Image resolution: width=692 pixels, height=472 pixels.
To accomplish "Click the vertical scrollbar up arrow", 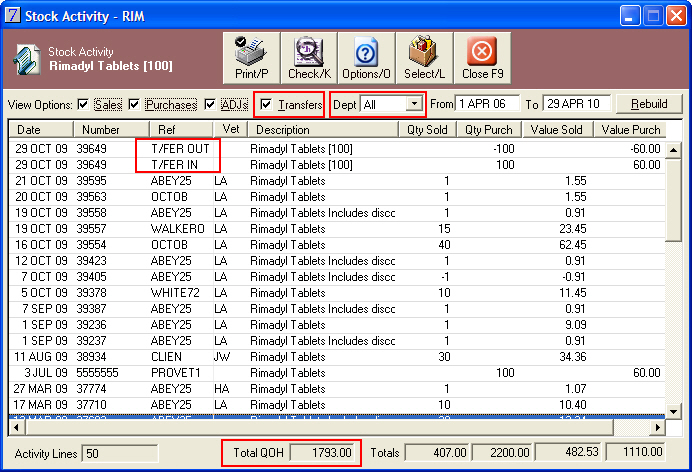I will point(673,150).
